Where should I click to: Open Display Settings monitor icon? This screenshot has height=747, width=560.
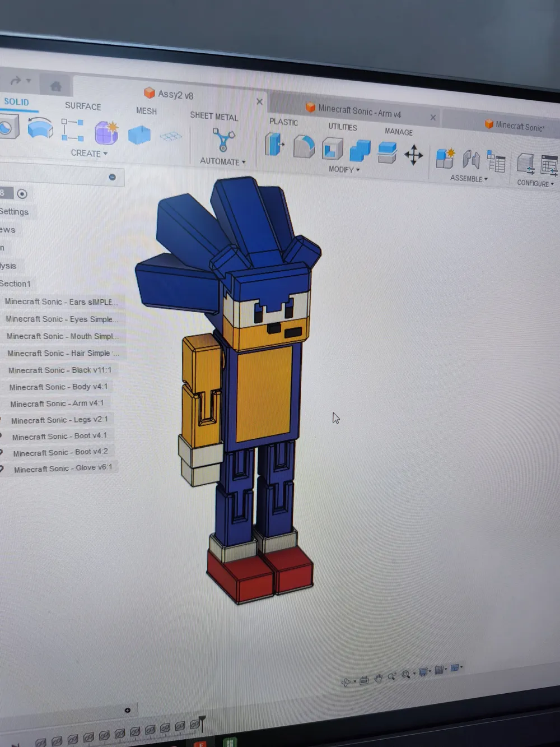tap(423, 672)
